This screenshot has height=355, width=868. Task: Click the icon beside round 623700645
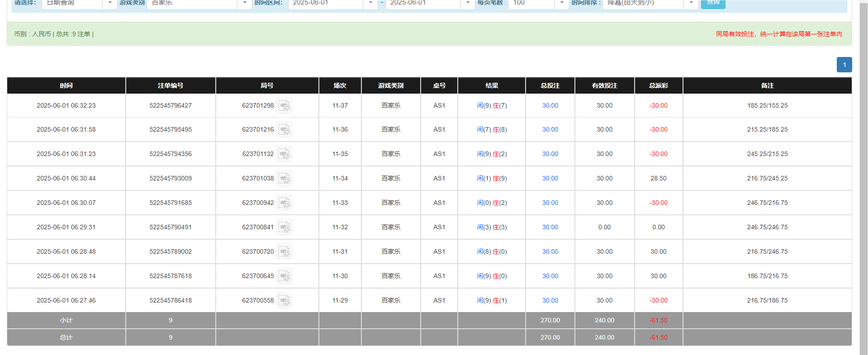(284, 276)
